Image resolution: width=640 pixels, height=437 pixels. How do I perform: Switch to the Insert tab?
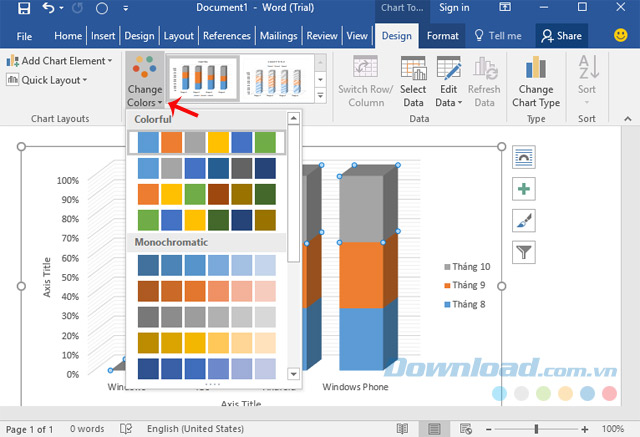(x=103, y=36)
